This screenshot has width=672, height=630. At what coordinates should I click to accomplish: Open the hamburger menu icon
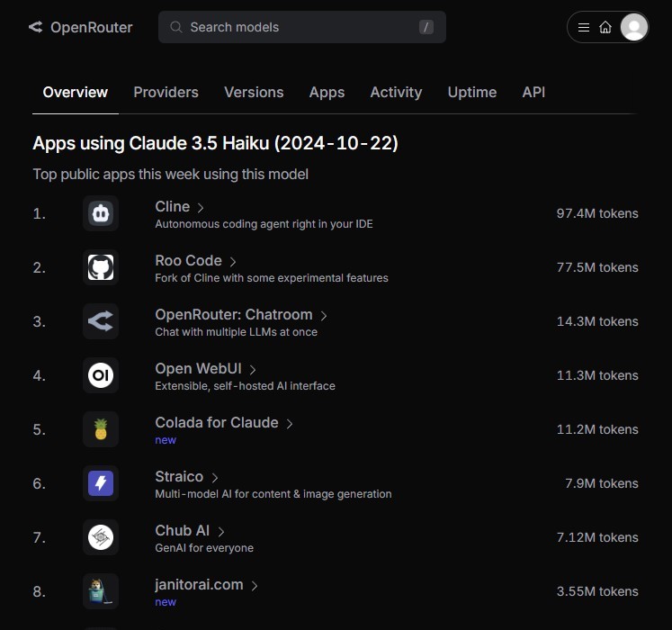(x=584, y=27)
